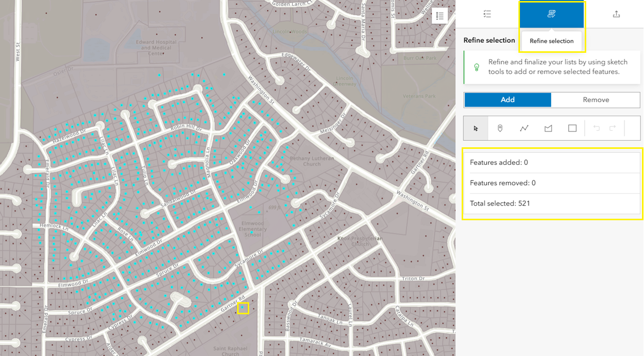
Task: Choose the pointer select tool
Action: click(x=476, y=128)
